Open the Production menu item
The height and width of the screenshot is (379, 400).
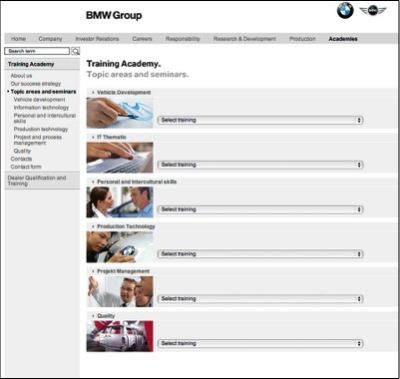(302, 39)
